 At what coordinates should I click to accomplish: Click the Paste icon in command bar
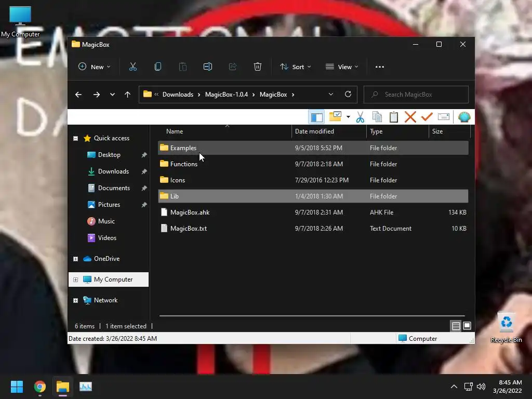[x=183, y=67]
